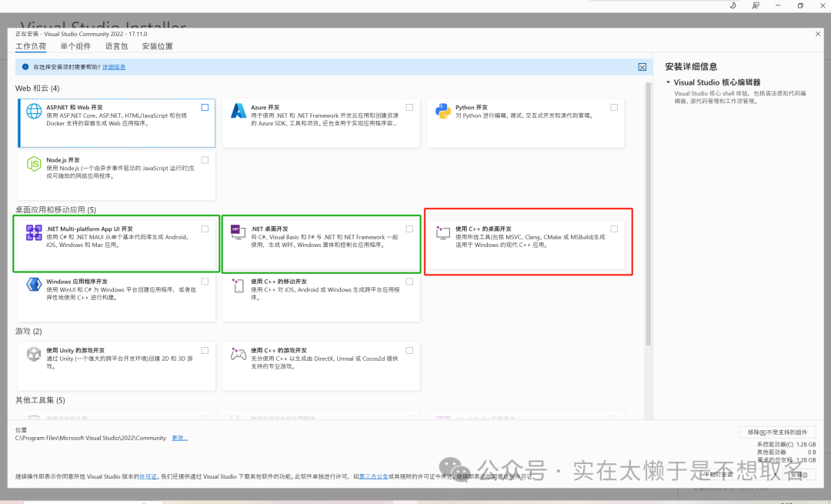Open the 单个组件 tab
The width and height of the screenshot is (831, 504).
tap(75, 46)
